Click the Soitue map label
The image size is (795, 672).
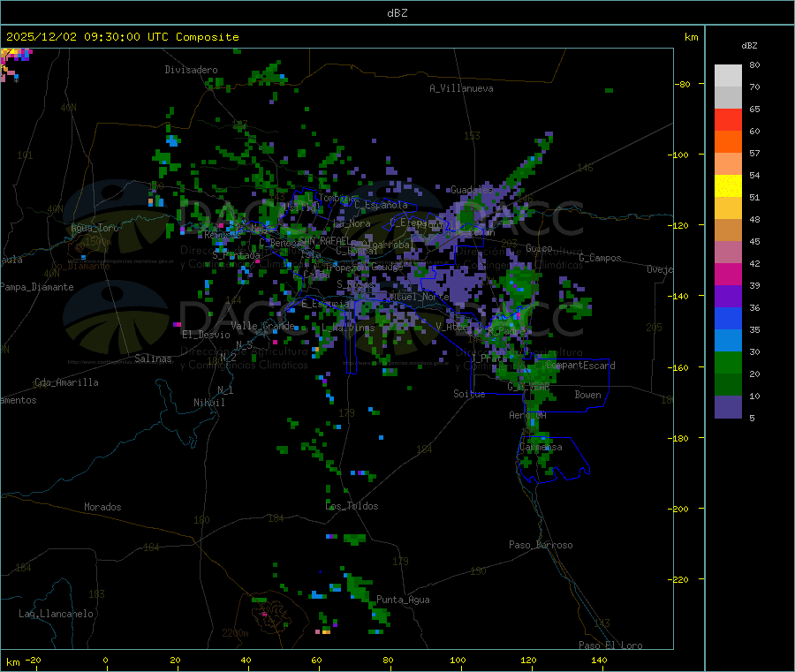(x=469, y=394)
